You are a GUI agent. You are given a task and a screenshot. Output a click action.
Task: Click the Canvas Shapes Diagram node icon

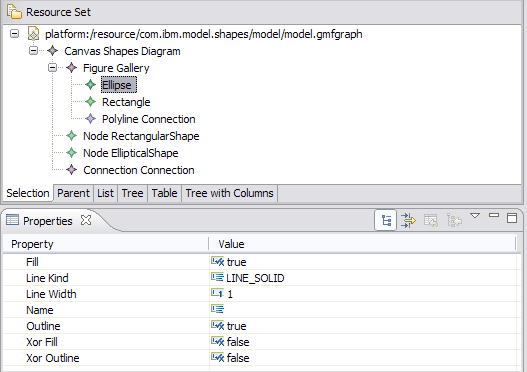point(52,51)
